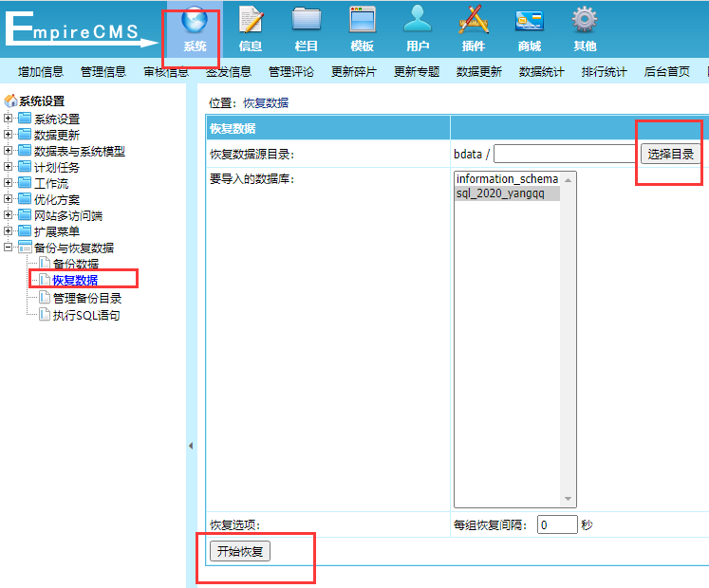Open the 插件 tools icon
This screenshot has width=709, height=588.
click(x=474, y=21)
